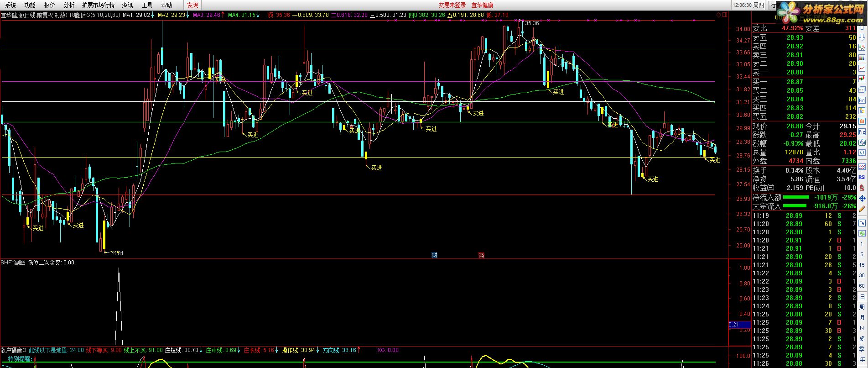The image size is (868, 368).
Task: Select the 1-minute period button
Action: (x=862, y=244)
